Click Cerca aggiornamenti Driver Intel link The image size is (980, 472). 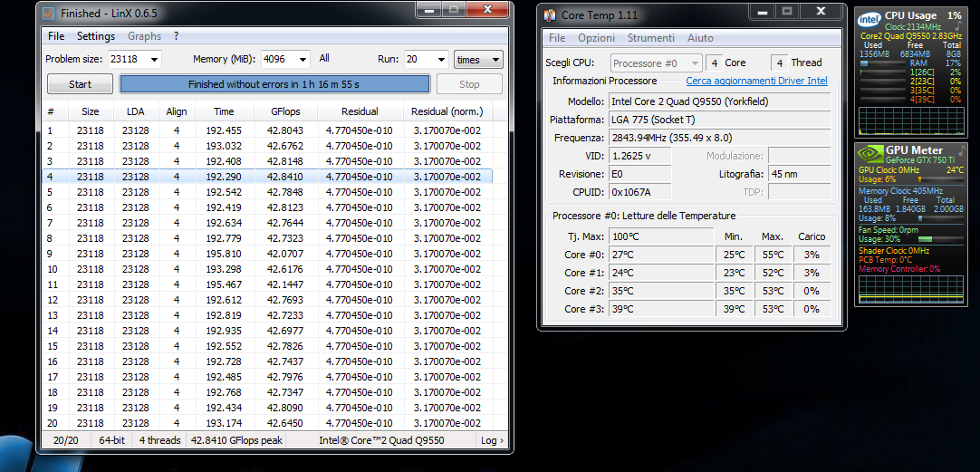click(x=756, y=81)
